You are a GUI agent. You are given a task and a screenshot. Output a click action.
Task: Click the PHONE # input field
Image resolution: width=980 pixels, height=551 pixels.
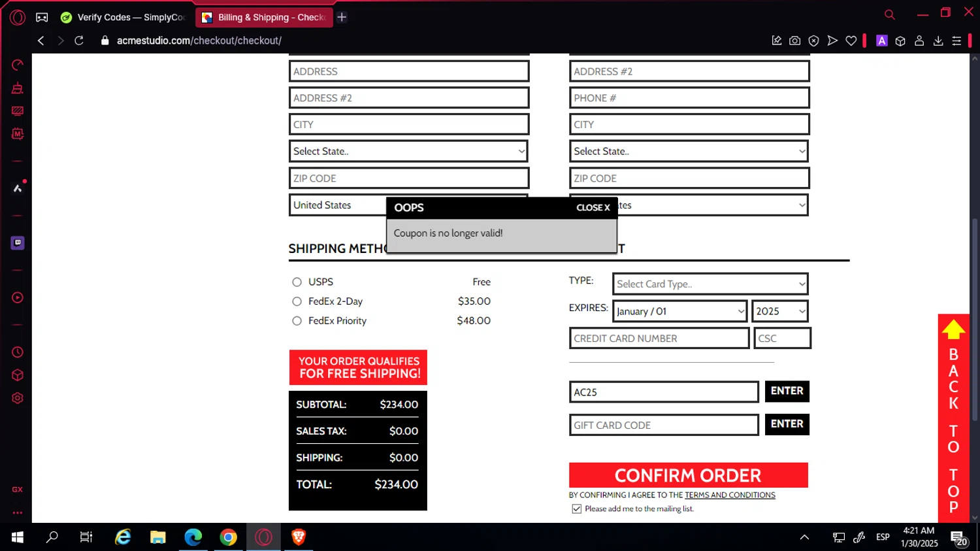click(689, 98)
